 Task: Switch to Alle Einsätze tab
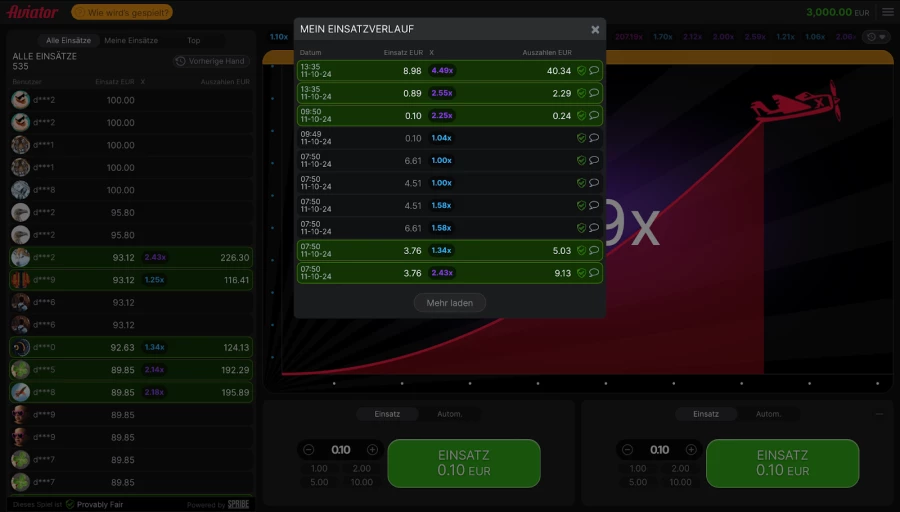click(x=68, y=40)
